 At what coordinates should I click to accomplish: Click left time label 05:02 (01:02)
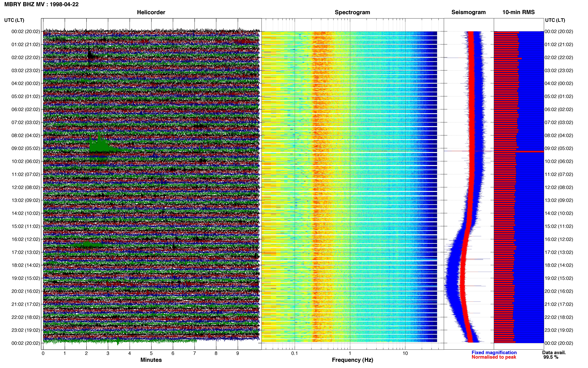coord(26,96)
